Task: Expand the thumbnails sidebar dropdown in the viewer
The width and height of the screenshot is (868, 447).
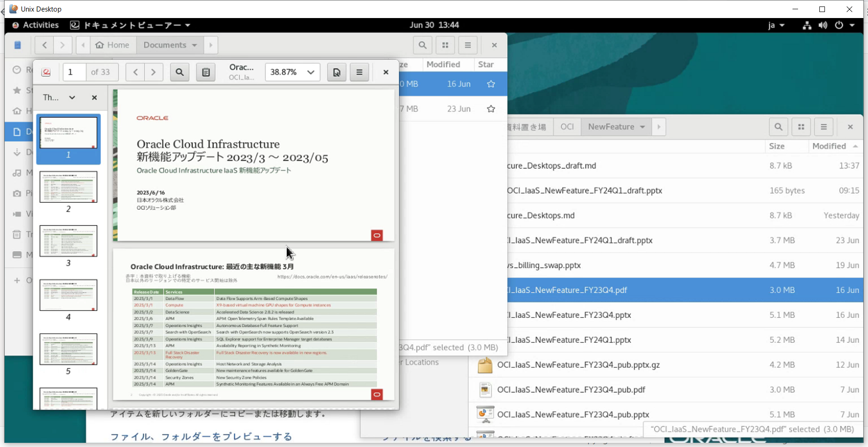Action: [x=72, y=98]
